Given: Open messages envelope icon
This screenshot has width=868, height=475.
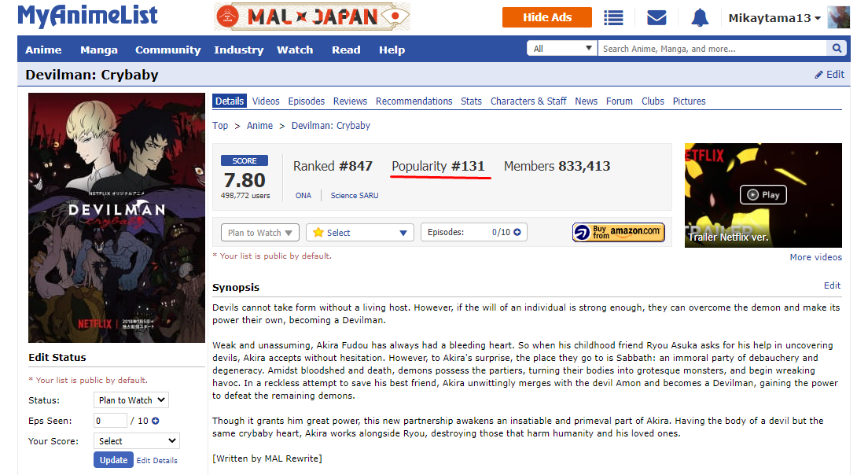Looking at the screenshot, I should click(x=657, y=18).
